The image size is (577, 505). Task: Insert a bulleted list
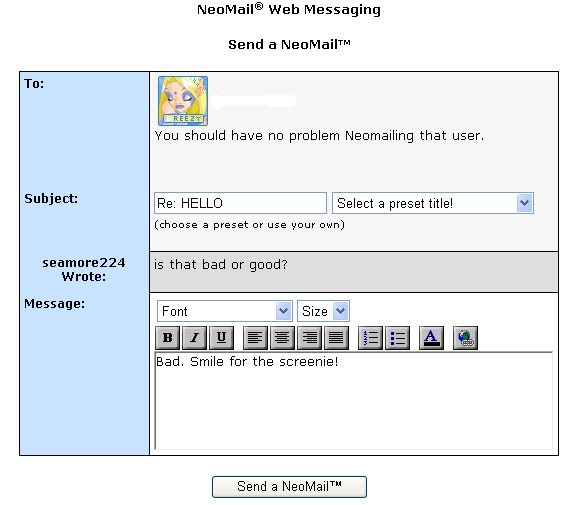[x=397, y=338]
